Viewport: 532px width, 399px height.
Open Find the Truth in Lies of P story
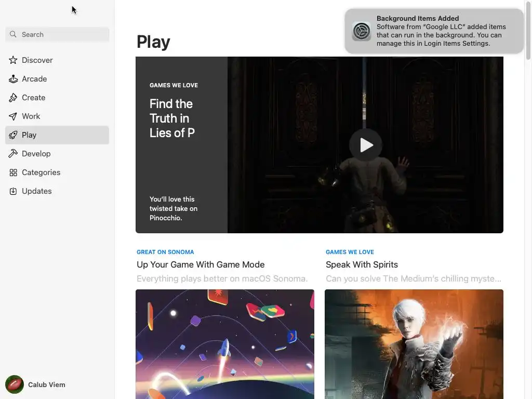click(171, 118)
